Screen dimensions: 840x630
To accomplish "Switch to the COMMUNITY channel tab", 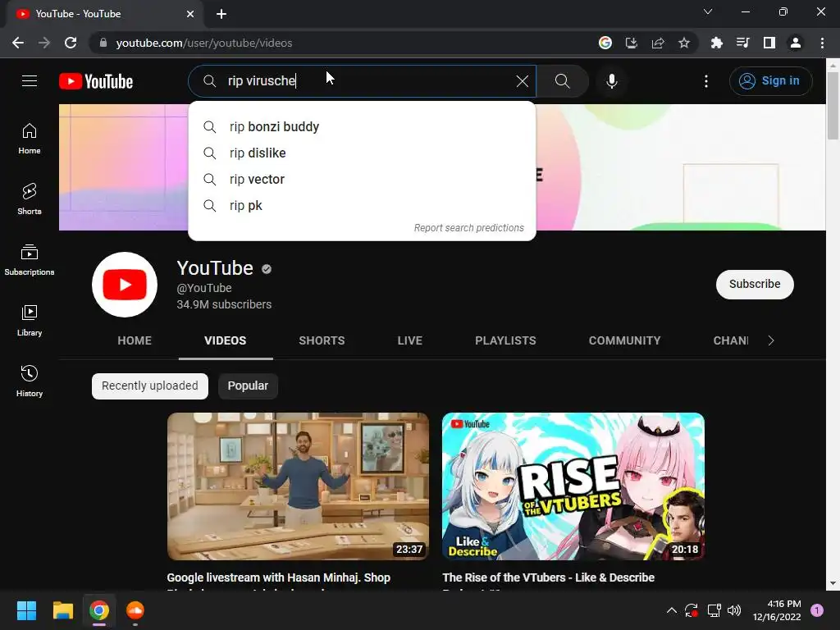I will [624, 340].
